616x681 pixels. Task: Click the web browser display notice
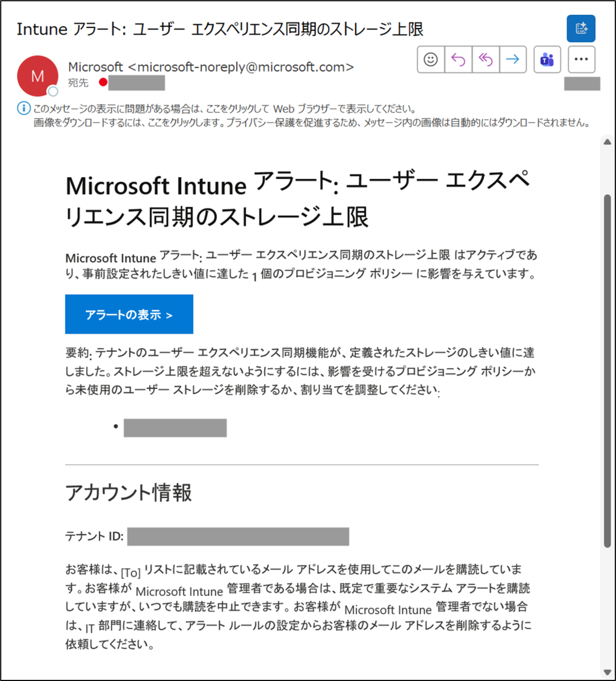[x=225, y=108]
